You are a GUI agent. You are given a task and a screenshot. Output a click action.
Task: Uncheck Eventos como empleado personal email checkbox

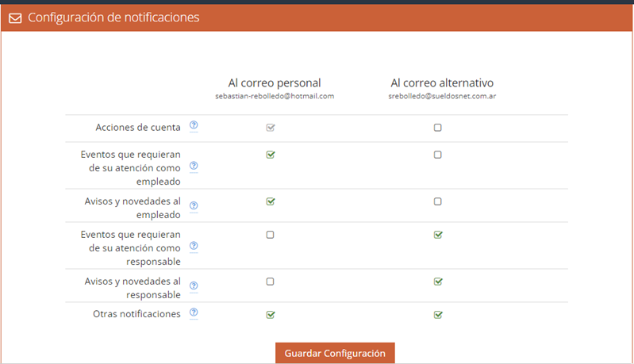[271, 155]
